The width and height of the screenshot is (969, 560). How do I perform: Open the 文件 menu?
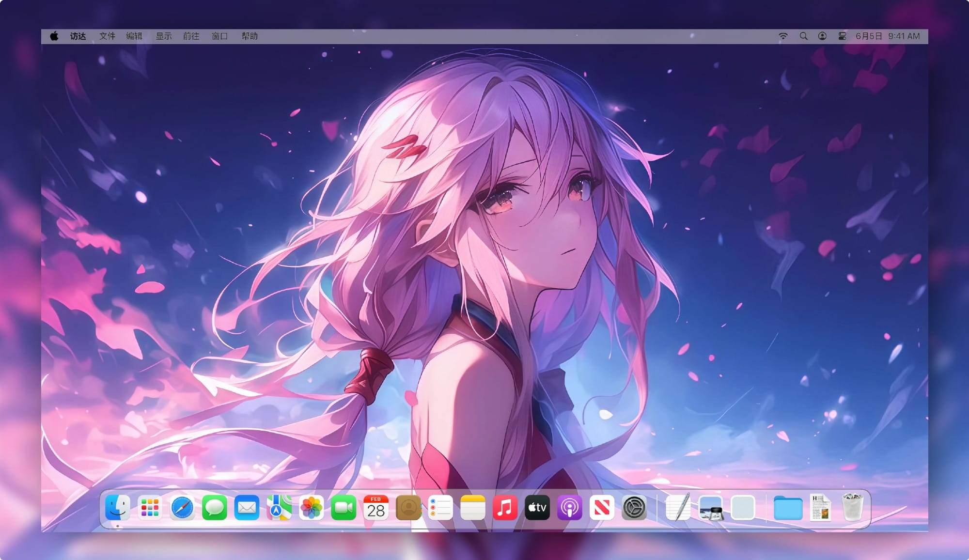(x=107, y=36)
